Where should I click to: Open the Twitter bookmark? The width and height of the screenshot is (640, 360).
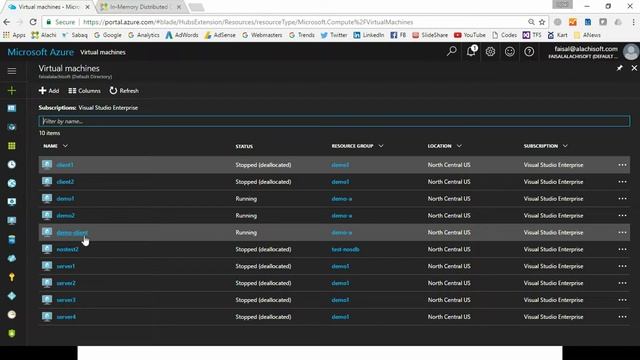point(334,35)
